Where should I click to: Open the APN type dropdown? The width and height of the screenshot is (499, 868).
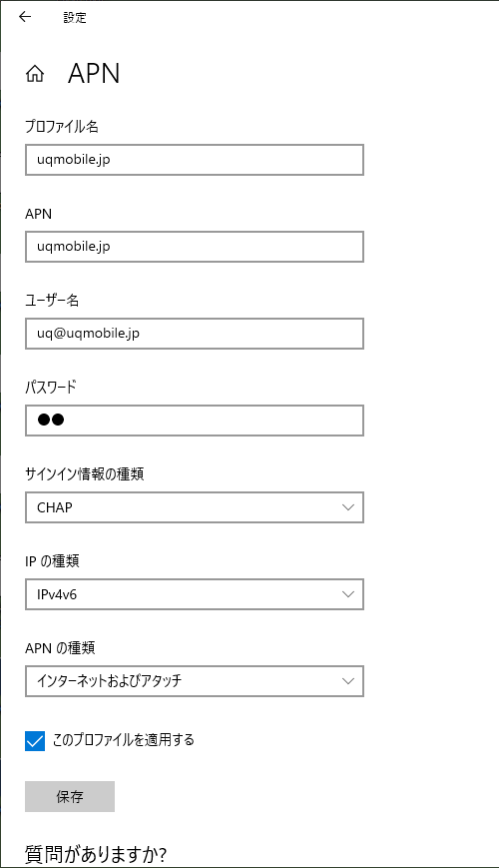pyautogui.click(x=195, y=681)
